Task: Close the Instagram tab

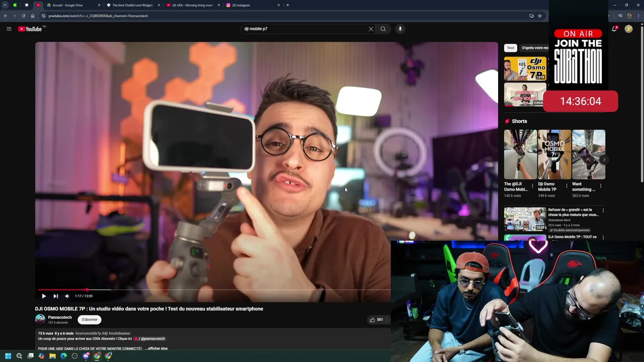Action: click(279, 5)
